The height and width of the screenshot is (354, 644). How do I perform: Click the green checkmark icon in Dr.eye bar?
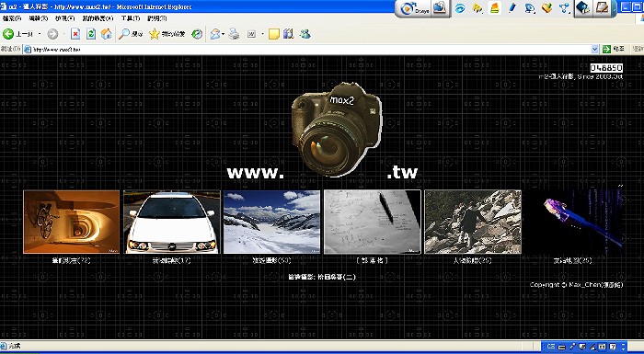click(547, 8)
